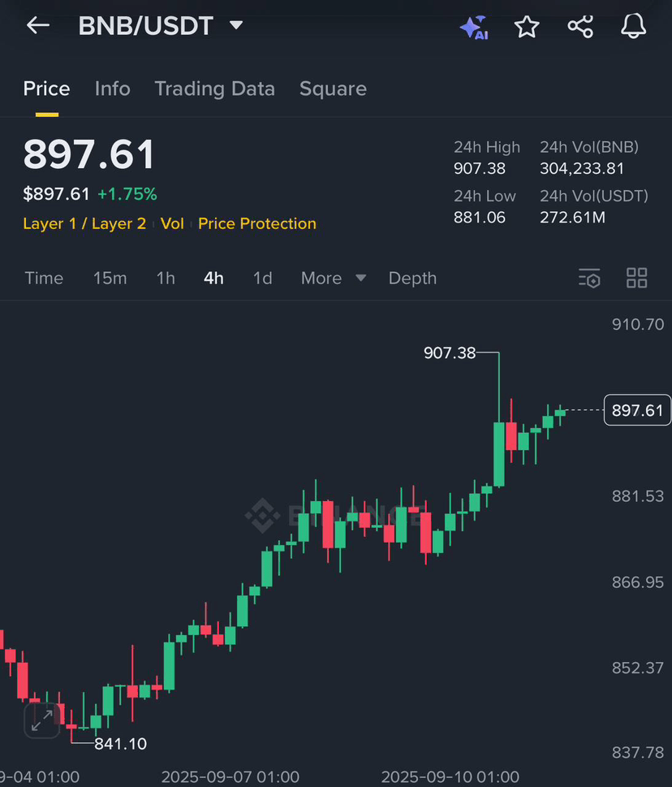
Task: Tap the +1.75% change value
Action: [127, 194]
